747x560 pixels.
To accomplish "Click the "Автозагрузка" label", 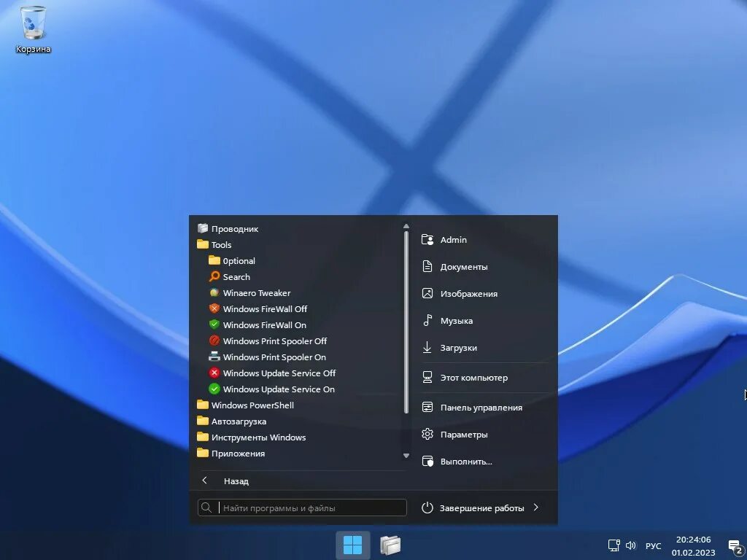I will coord(239,421).
